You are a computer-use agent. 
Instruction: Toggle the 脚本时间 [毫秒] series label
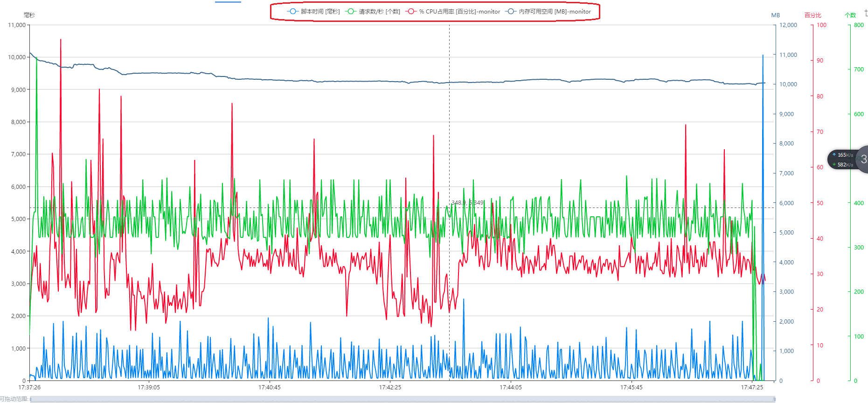[x=320, y=12]
